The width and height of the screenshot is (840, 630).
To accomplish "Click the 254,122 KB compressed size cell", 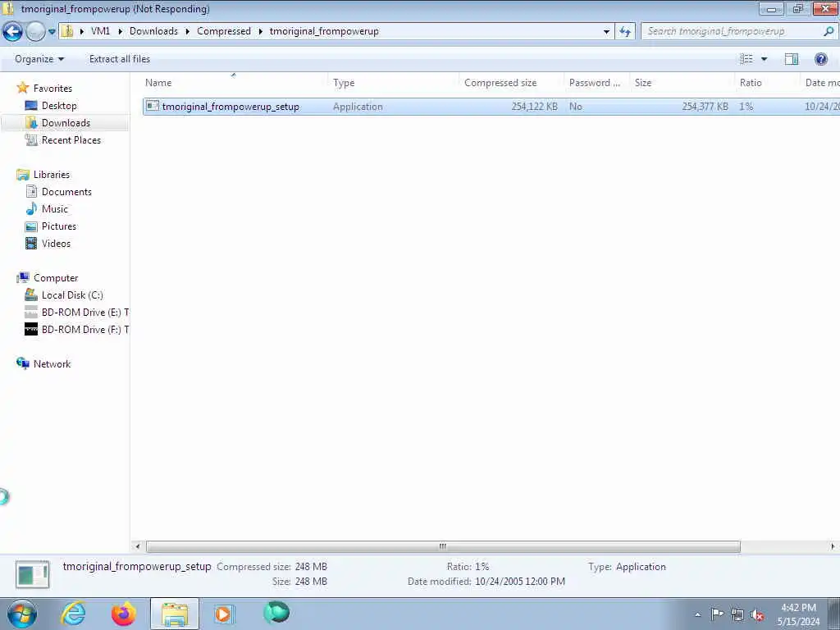I will pos(534,107).
